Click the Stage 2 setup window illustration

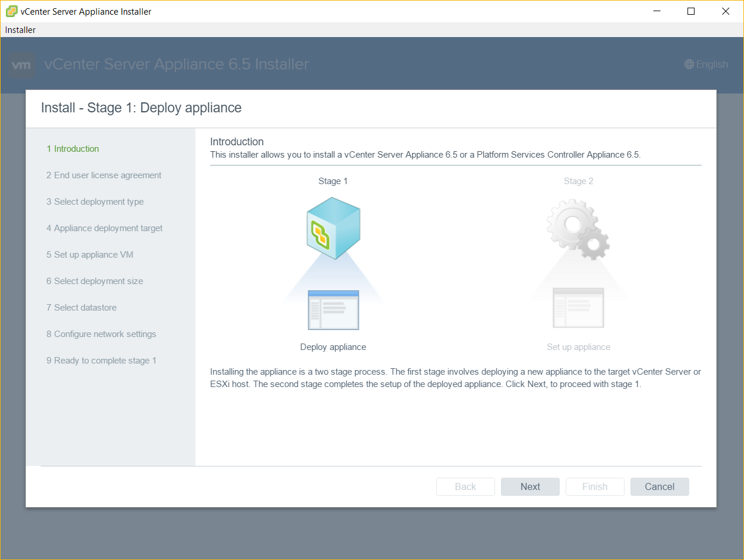[x=578, y=308]
